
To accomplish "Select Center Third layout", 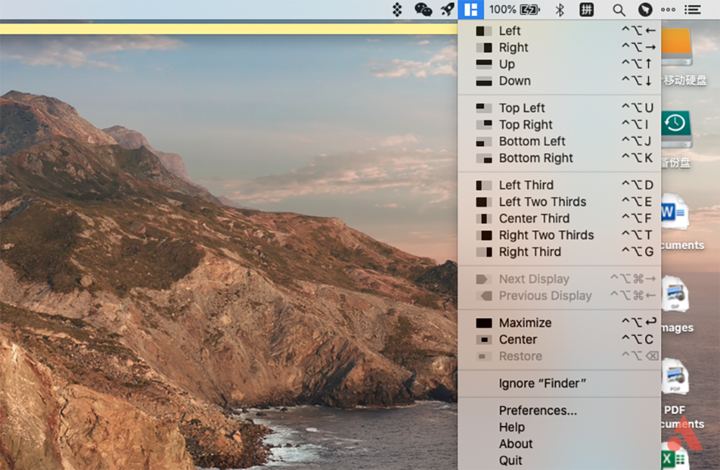I will click(534, 218).
